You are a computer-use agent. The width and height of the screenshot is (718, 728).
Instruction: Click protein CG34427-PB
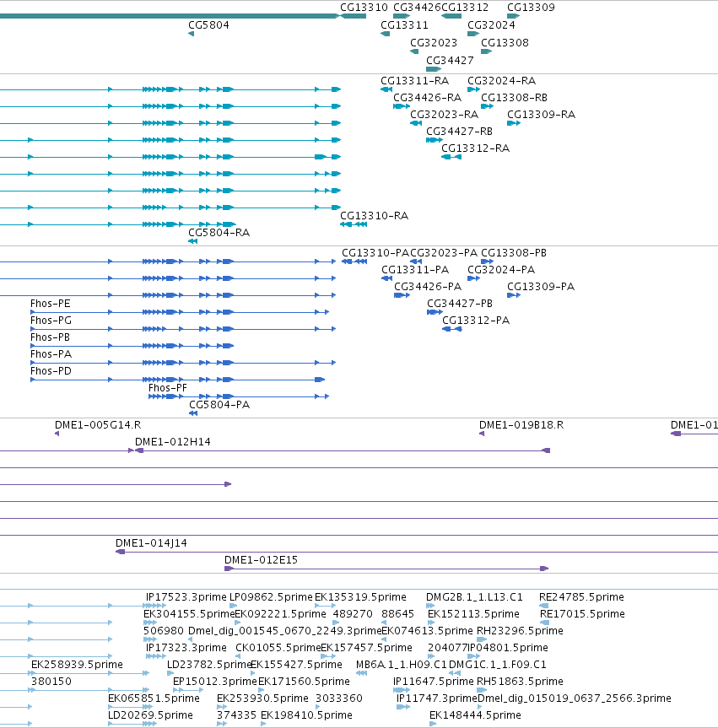tap(460, 304)
